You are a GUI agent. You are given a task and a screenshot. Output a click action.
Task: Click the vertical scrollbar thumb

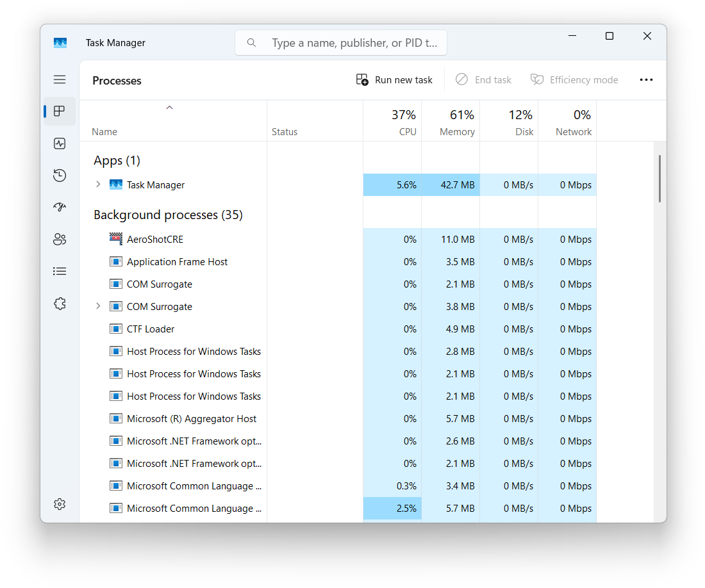coord(659,179)
